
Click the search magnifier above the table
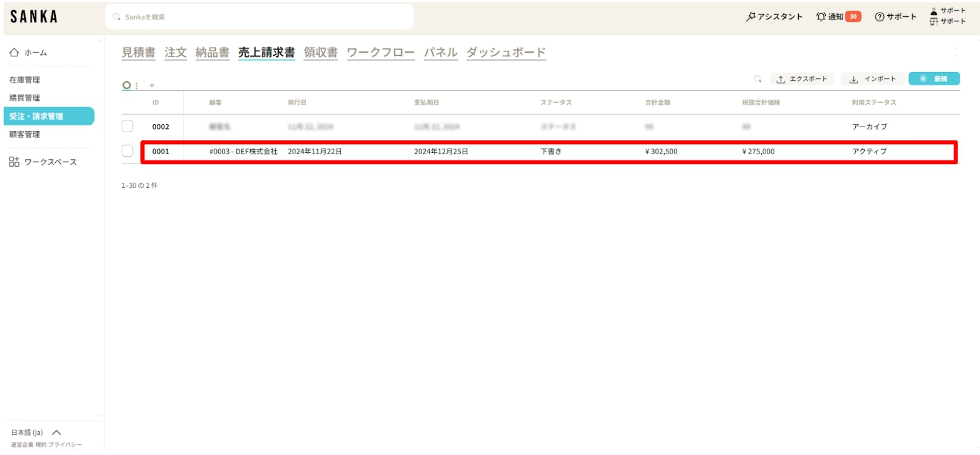coord(757,79)
